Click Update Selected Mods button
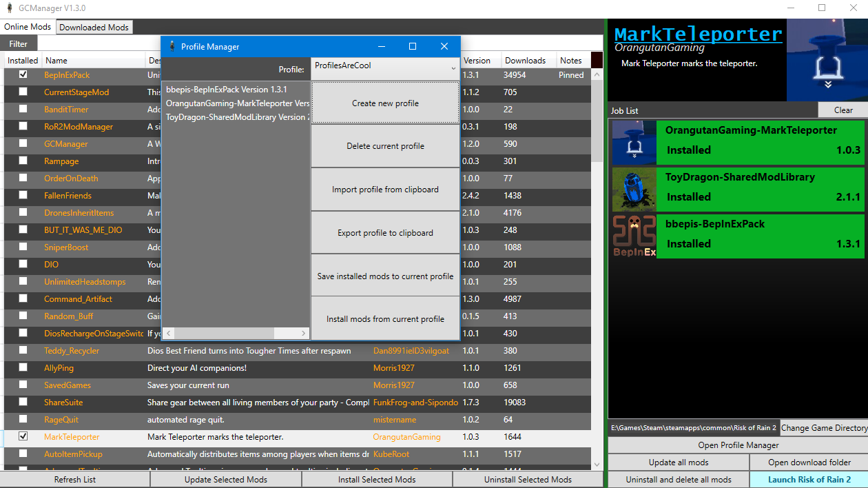The image size is (868, 488). (x=226, y=479)
